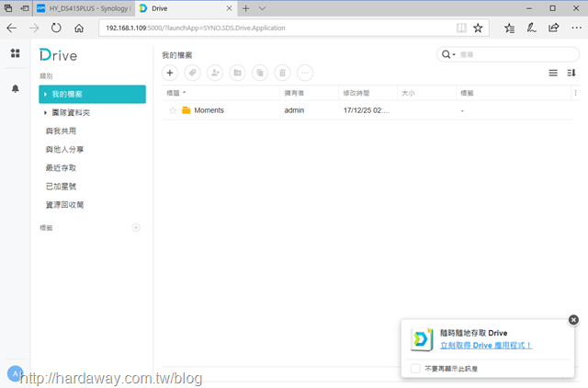The width and height of the screenshot is (588, 388).
Task: Click the Drive app logo in popup
Action: (422, 339)
